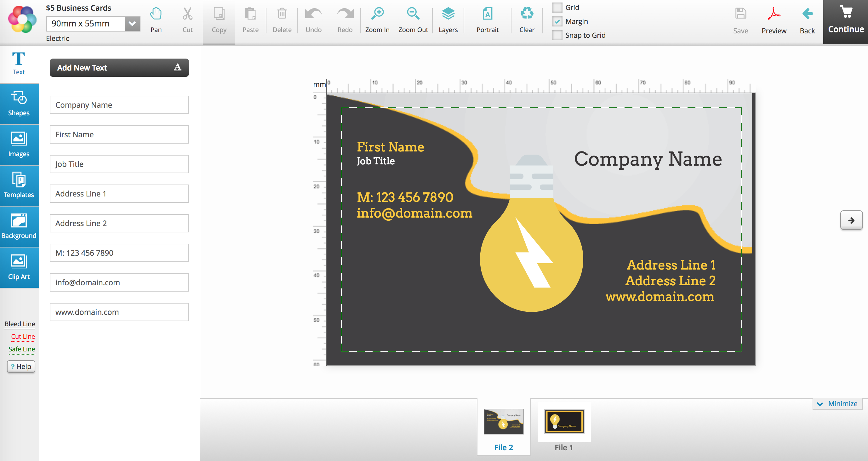Image resolution: width=868 pixels, height=461 pixels.
Task: Open the Clip Art panel
Action: (19, 267)
